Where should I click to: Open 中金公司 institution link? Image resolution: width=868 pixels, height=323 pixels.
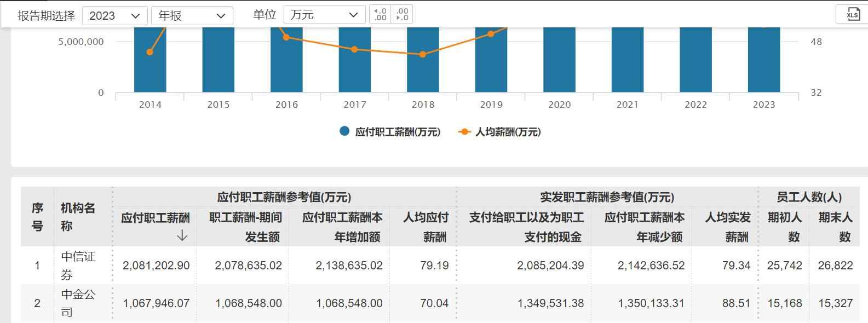(x=78, y=303)
